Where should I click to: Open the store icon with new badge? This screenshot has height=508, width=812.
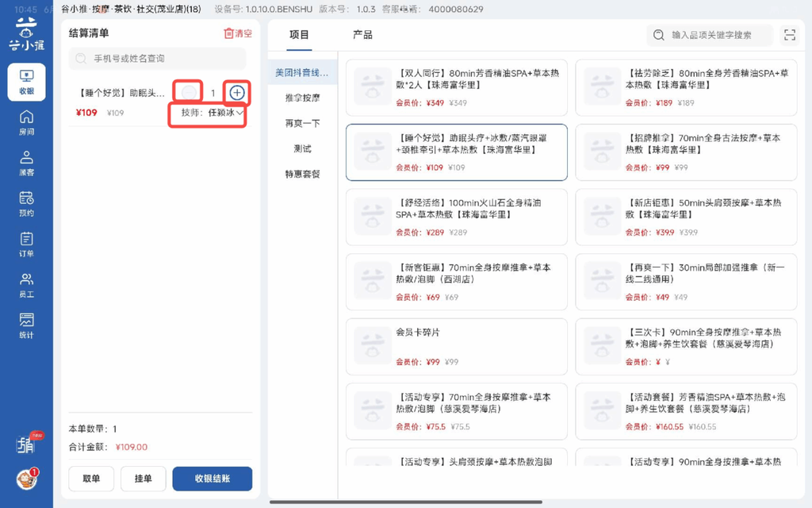tap(27, 443)
